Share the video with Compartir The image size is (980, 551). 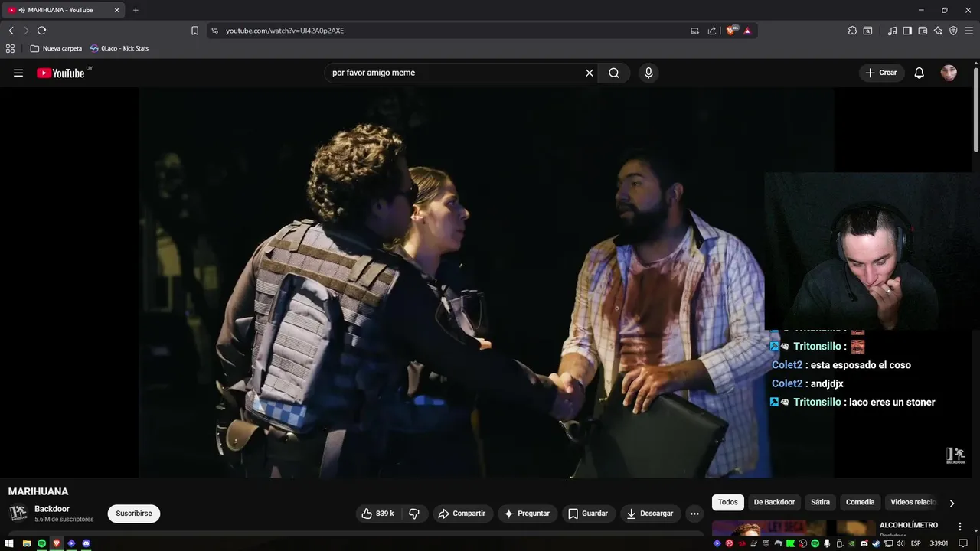pos(462,514)
